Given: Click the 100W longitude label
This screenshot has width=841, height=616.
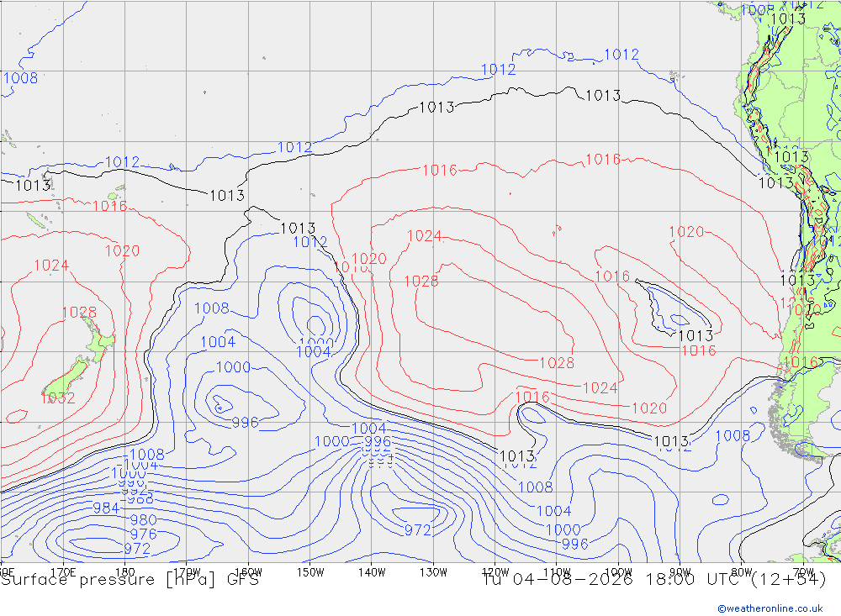Looking at the screenshot, I should [618, 572].
